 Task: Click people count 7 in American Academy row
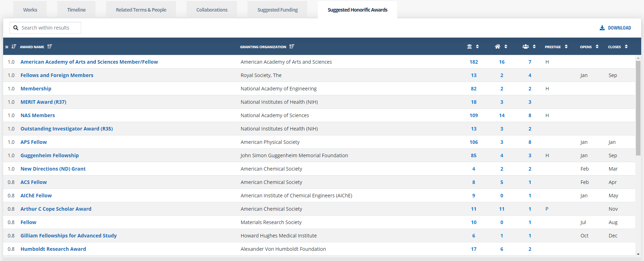click(x=530, y=62)
